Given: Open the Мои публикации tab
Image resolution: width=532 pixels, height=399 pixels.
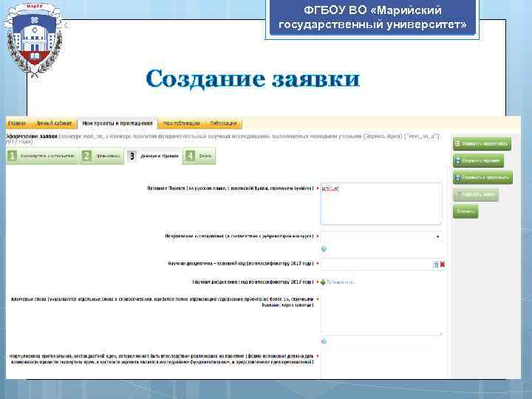Looking at the screenshot, I should coord(182,123).
